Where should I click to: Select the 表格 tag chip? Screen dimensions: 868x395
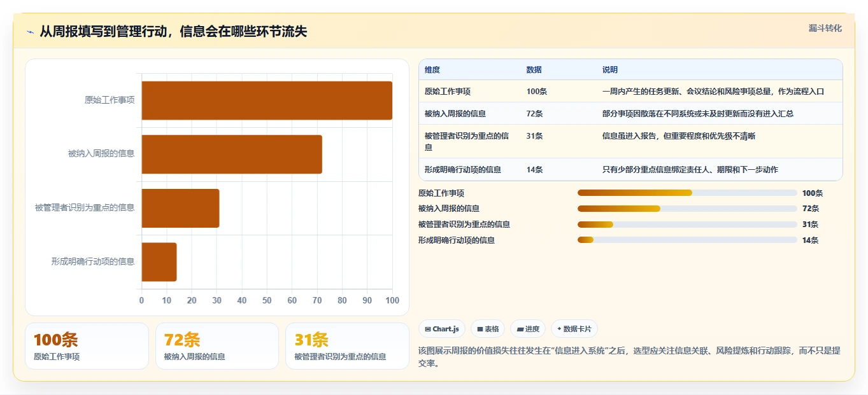(x=487, y=329)
